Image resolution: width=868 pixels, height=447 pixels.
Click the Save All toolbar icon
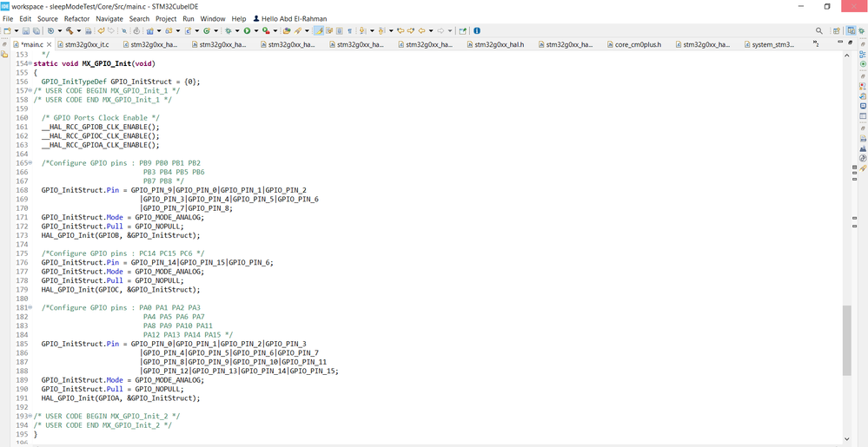coord(36,30)
